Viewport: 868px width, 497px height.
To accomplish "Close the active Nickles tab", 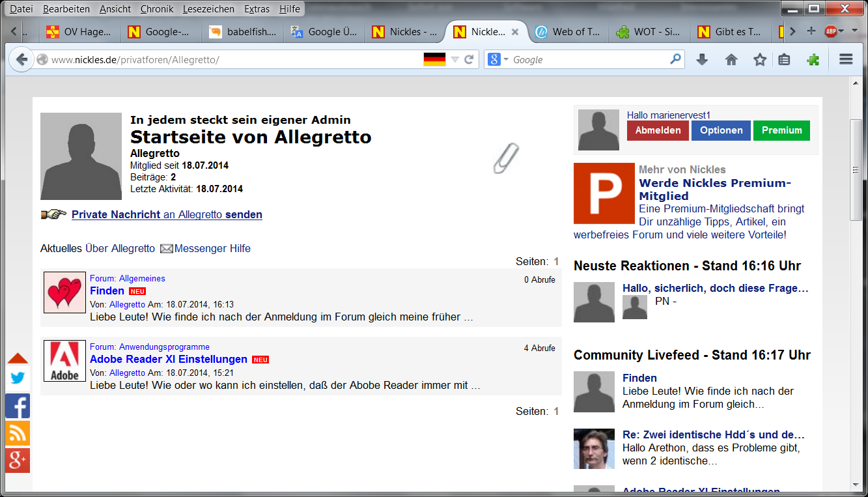I will pyautogui.click(x=515, y=31).
